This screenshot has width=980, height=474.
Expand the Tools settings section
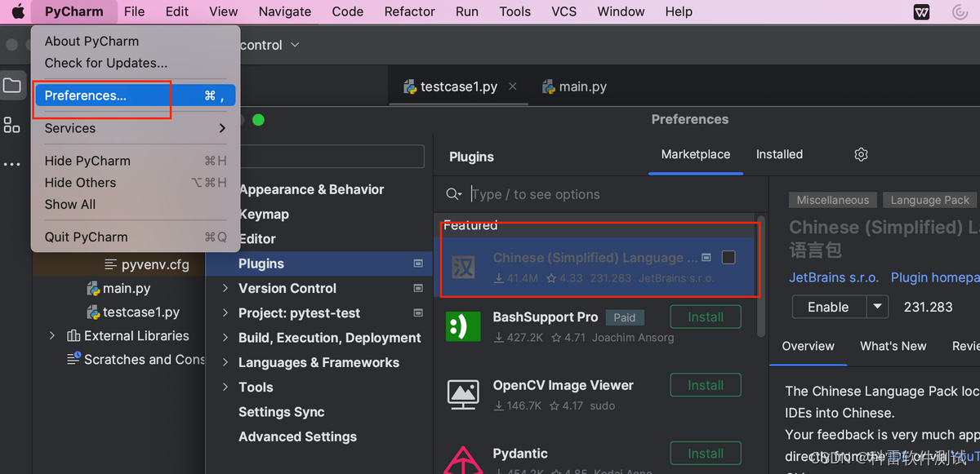(x=225, y=387)
